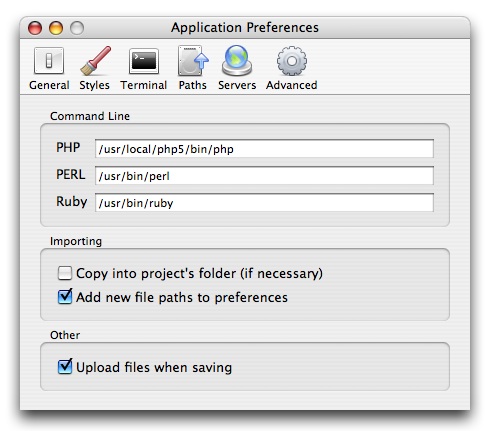Minimize the window with the yellow button

[56, 28]
